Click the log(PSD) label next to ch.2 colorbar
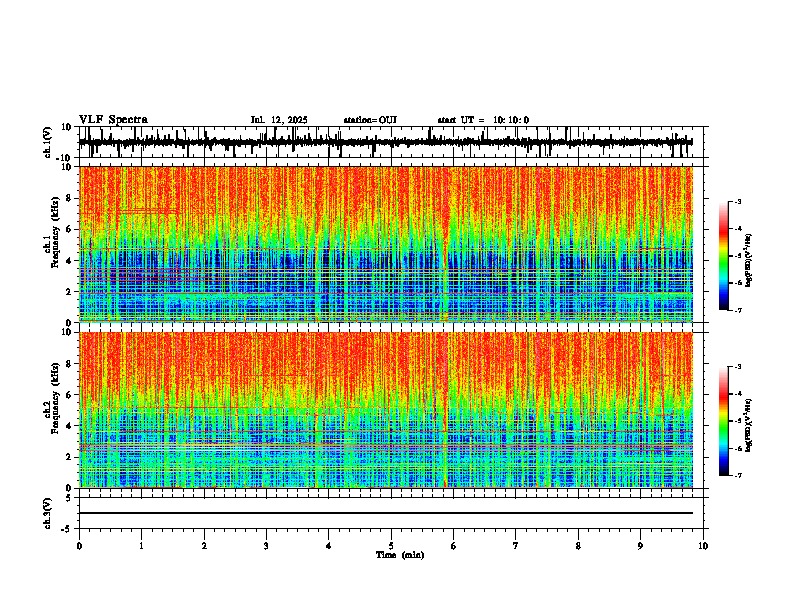The width and height of the screenshot is (792, 612). (749, 425)
